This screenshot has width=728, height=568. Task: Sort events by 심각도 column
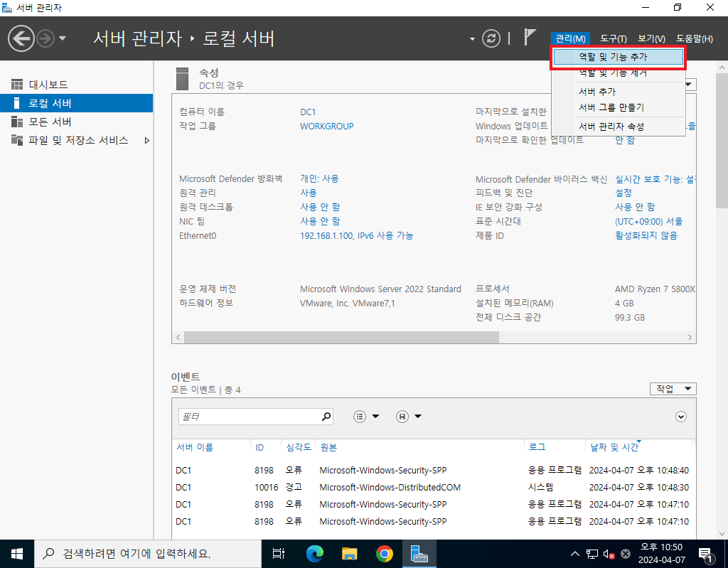tap(298, 447)
